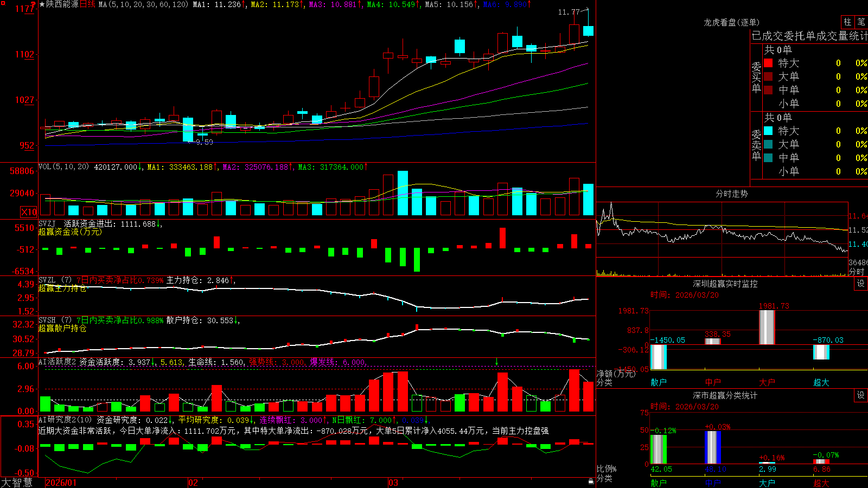This screenshot has width=868, height=488.
Task: Click the -1450.05 散户 bar in monitoring chart
Action: [x=659, y=357]
